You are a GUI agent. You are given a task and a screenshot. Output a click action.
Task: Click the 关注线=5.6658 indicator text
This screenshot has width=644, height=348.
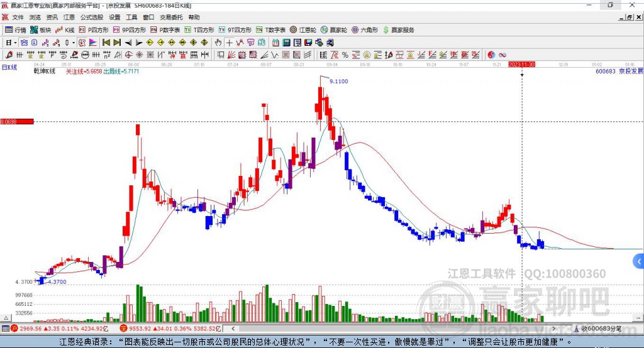[x=84, y=71]
